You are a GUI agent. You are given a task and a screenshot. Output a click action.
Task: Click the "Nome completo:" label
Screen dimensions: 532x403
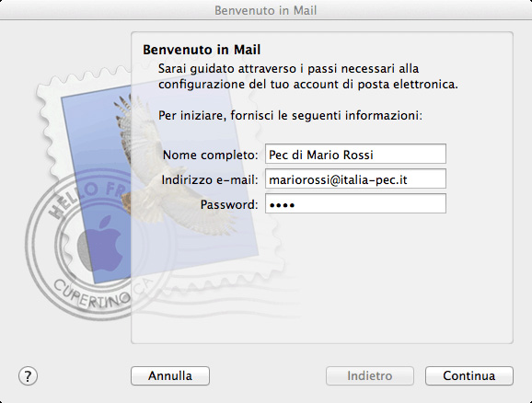211,155
